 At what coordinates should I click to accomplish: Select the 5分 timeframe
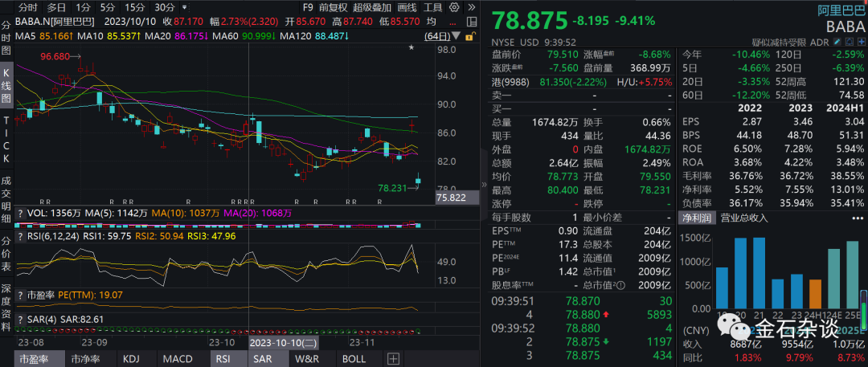point(108,8)
